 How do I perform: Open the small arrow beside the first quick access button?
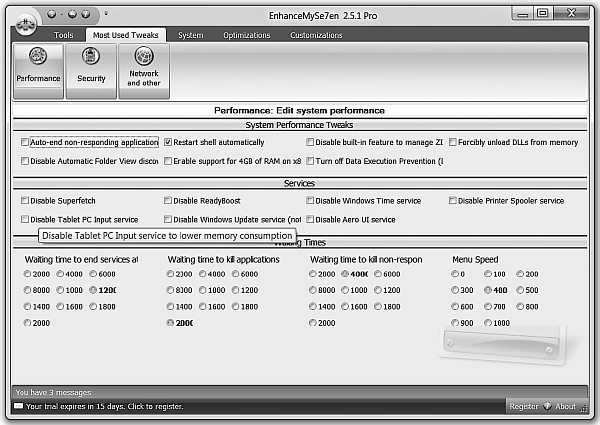[61, 15]
